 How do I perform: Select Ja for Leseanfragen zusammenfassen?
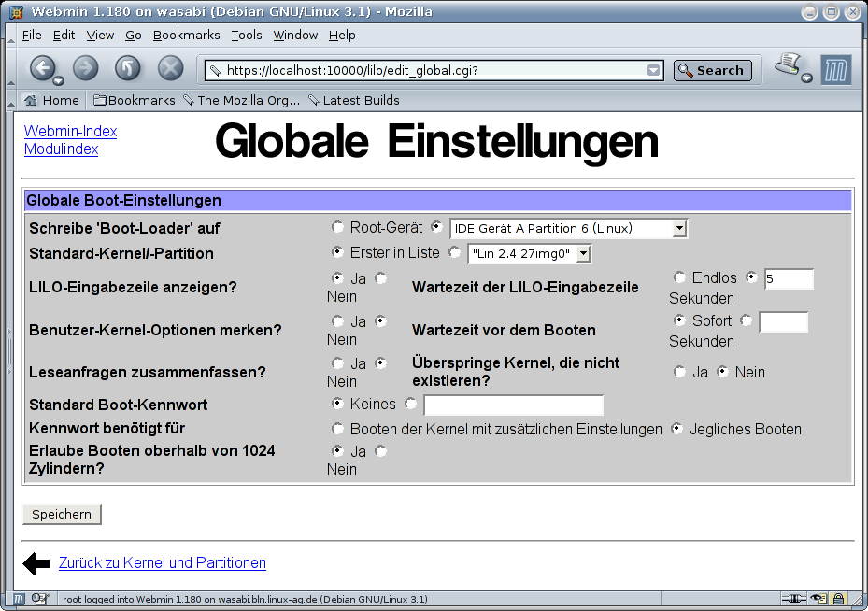[x=337, y=362]
